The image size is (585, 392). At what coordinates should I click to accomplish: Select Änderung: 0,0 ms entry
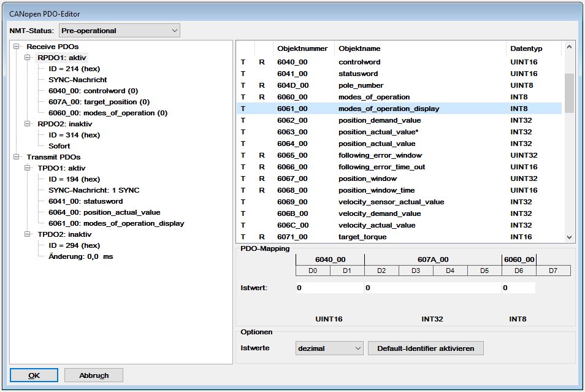(x=80, y=256)
